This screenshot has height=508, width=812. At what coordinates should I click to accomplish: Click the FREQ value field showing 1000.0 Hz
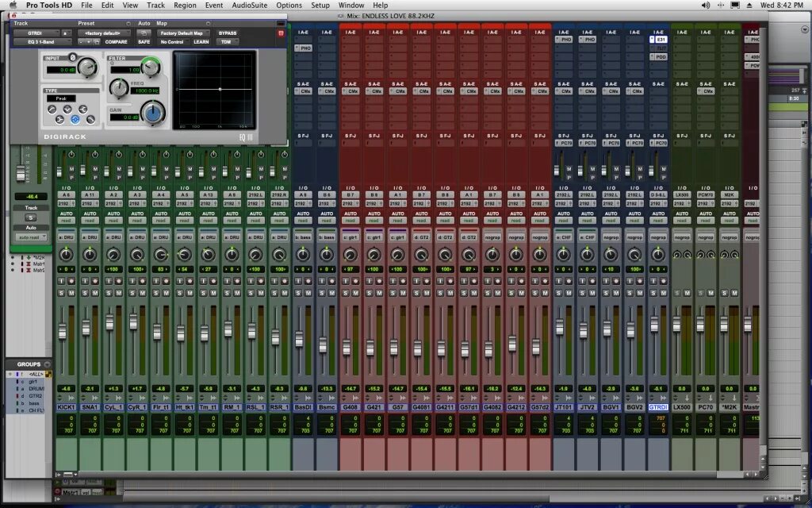coord(144,90)
